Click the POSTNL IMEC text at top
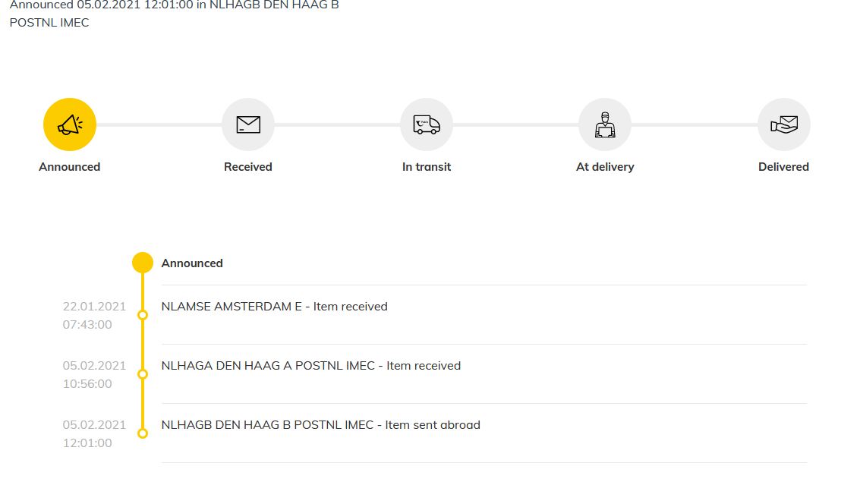Screen dimensions: 860x504 click(x=49, y=23)
